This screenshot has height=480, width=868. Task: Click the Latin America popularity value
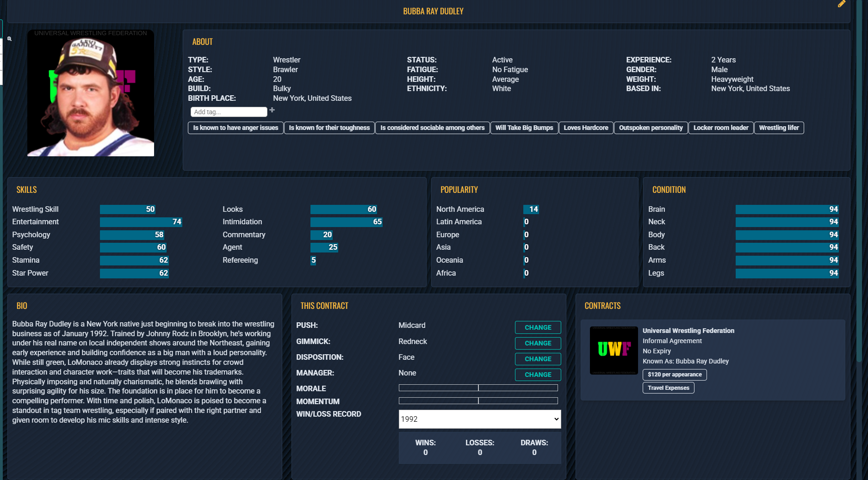coord(526,222)
